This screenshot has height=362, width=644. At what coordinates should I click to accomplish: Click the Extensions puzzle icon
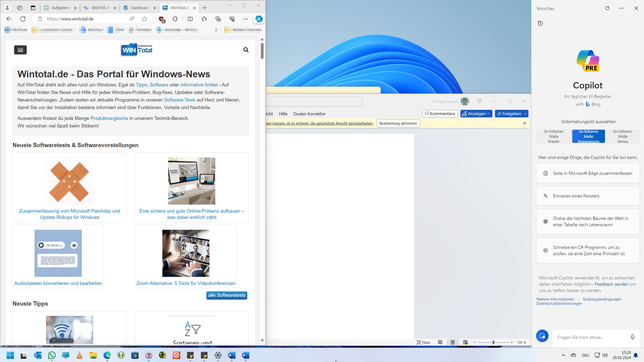pos(175,19)
